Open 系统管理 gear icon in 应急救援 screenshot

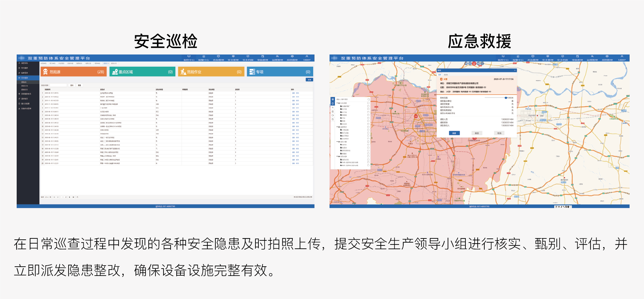(x=607, y=56)
